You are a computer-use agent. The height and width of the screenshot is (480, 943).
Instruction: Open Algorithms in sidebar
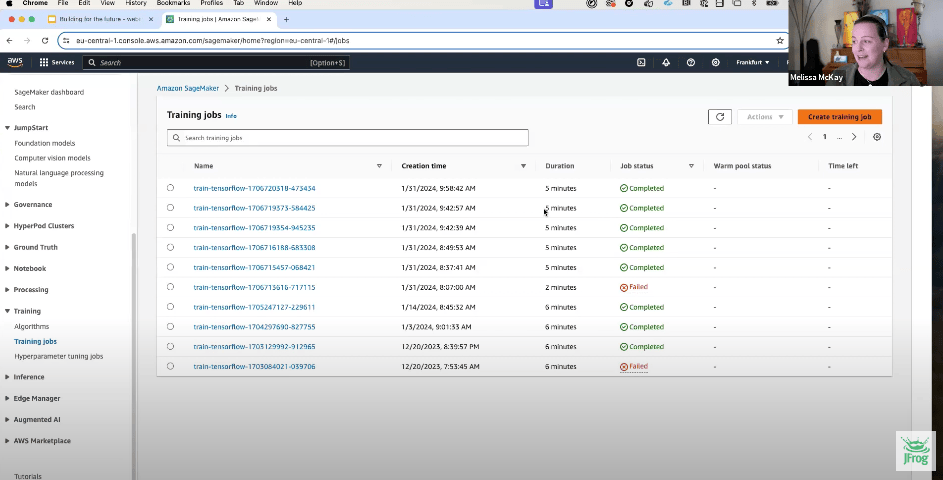click(x=31, y=326)
